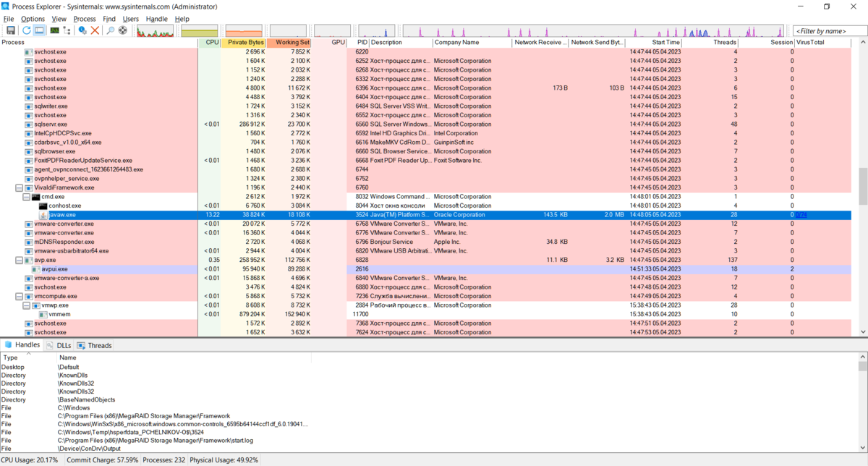Viewport: 868px width, 466px height.
Task: Sort by the Private Bytes column header
Action: click(243, 43)
